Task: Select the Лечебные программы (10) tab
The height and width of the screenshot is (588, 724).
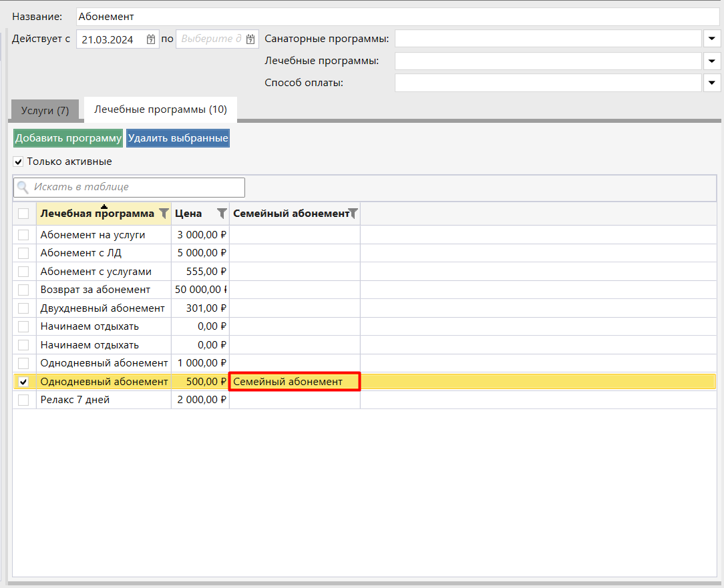Action: click(x=160, y=109)
